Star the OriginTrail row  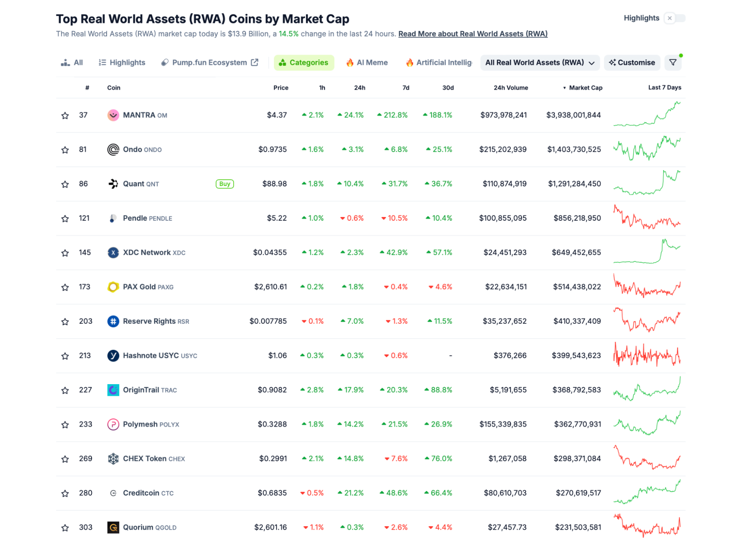65,391
